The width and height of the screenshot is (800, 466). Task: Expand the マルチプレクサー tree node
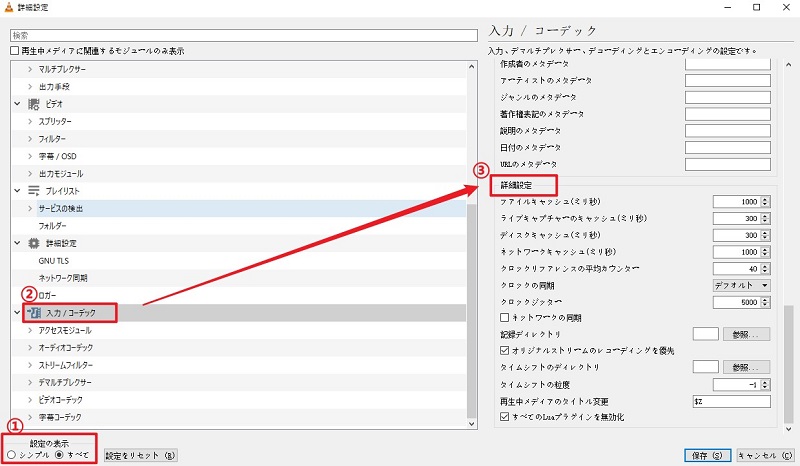30,69
